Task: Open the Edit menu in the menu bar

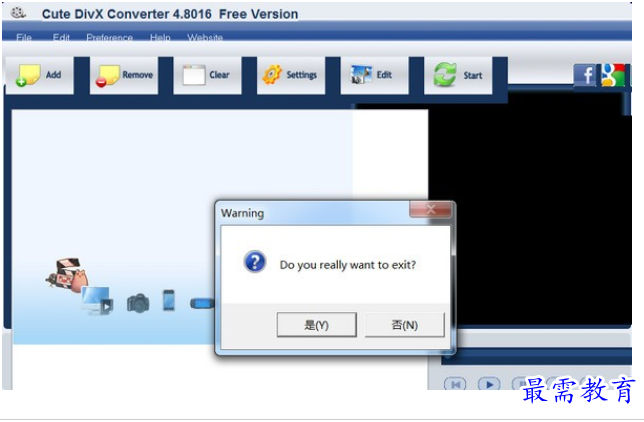Action: tap(61, 37)
